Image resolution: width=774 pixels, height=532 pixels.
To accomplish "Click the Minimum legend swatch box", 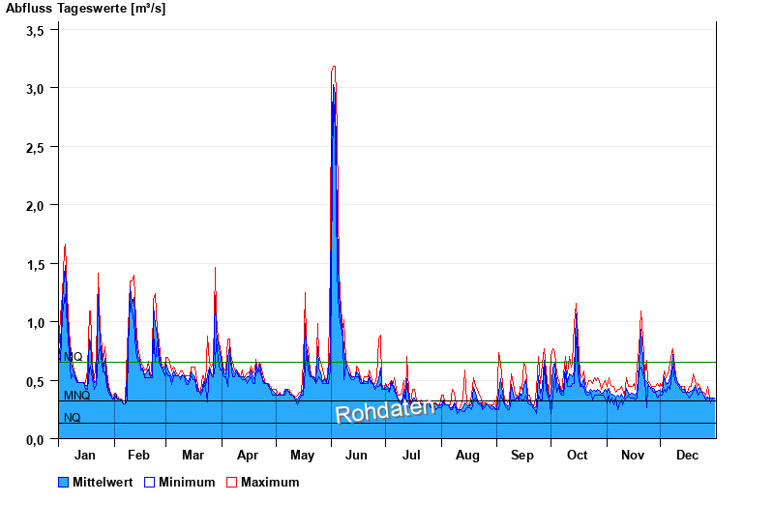I will (149, 483).
